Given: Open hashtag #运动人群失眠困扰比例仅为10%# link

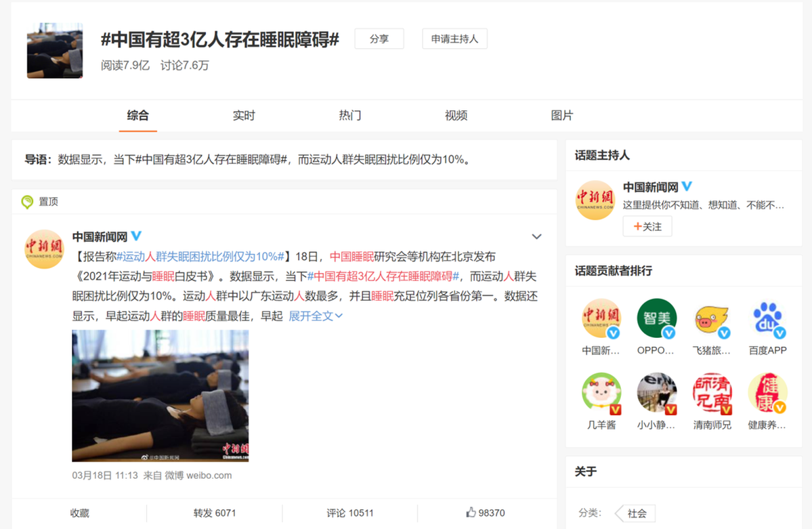Looking at the screenshot, I should click(x=200, y=257).
